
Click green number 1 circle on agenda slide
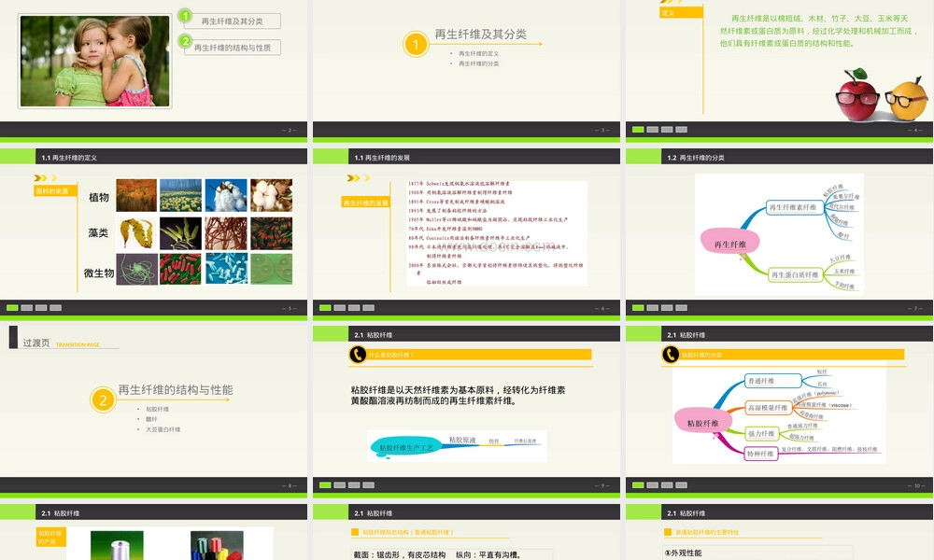tap(185, 16)
